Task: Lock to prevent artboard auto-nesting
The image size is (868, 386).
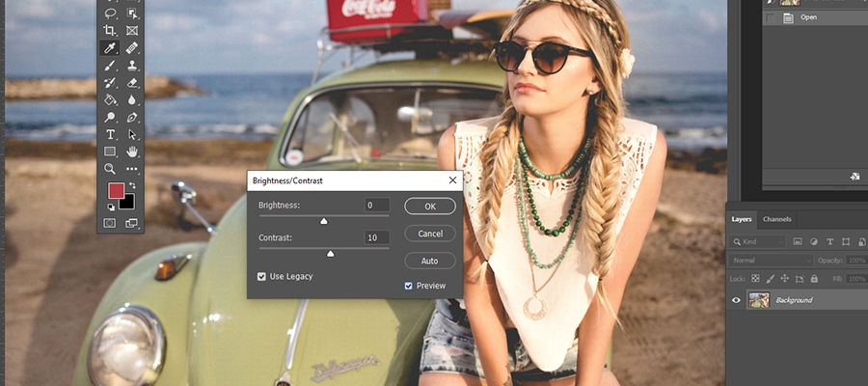Action: [800, 279]
